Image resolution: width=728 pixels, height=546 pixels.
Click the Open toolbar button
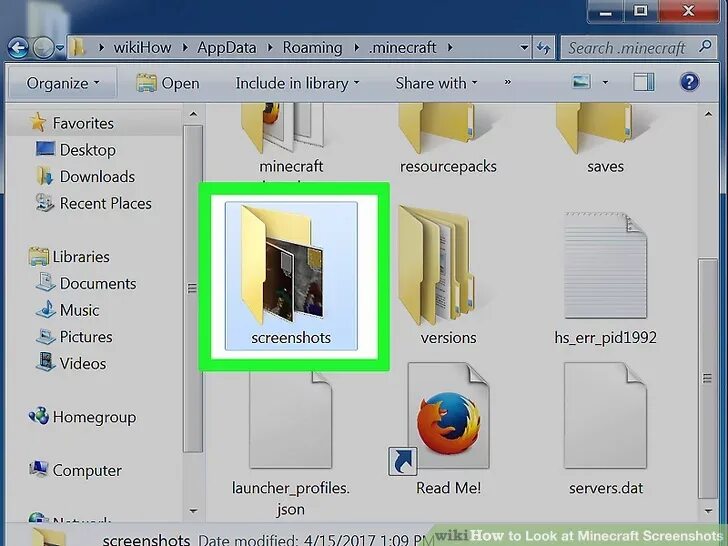(168, 83)
